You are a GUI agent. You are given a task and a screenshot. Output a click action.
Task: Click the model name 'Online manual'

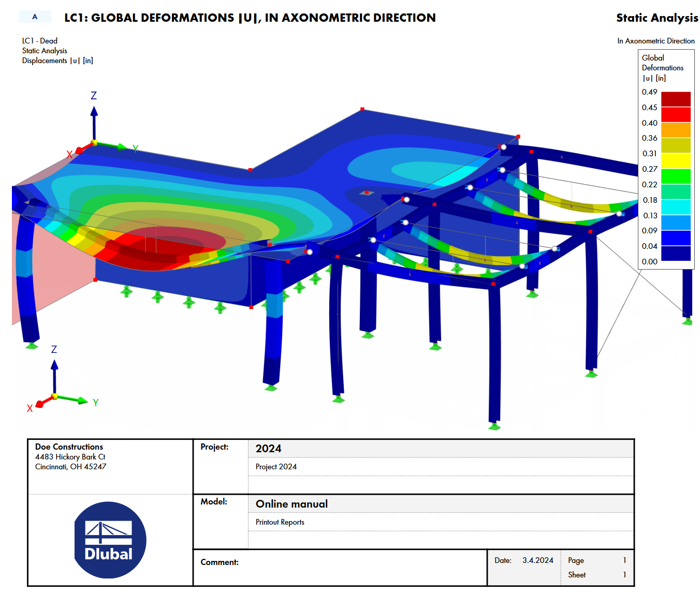[x=291, y=504]
